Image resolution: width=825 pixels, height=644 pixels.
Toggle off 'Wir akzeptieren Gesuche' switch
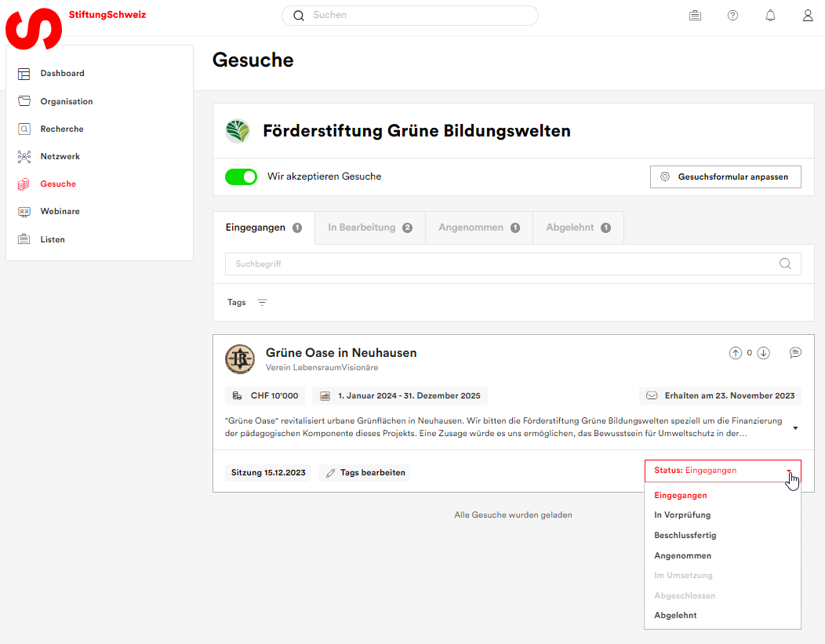click(x=241, y=176)
